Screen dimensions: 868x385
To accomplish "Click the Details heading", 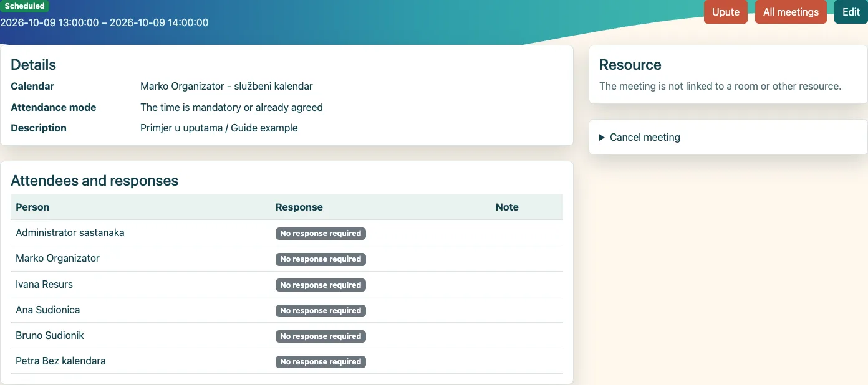I will point(33,65).
